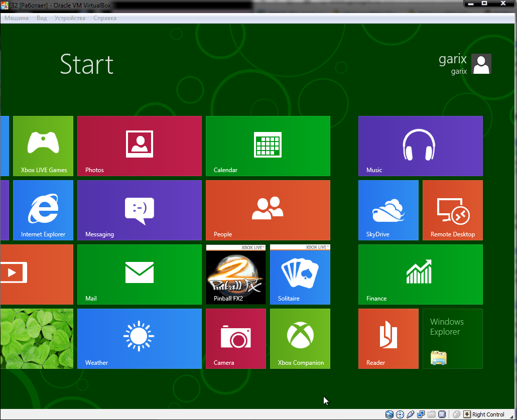Image resolution: width=517 pixels, height=420 pixels.
Task: Launch the Remote Desktop tile
Action: pyautogui.click(x=453, y=210)
